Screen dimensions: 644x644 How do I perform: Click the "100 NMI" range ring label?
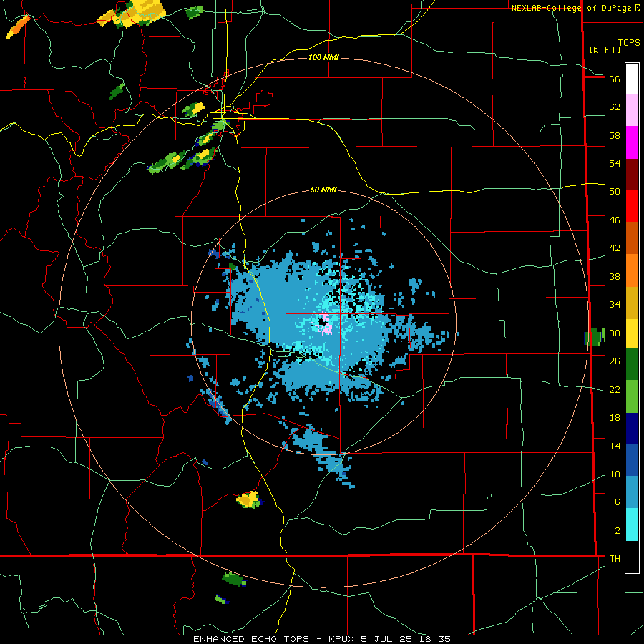[323, 57]
